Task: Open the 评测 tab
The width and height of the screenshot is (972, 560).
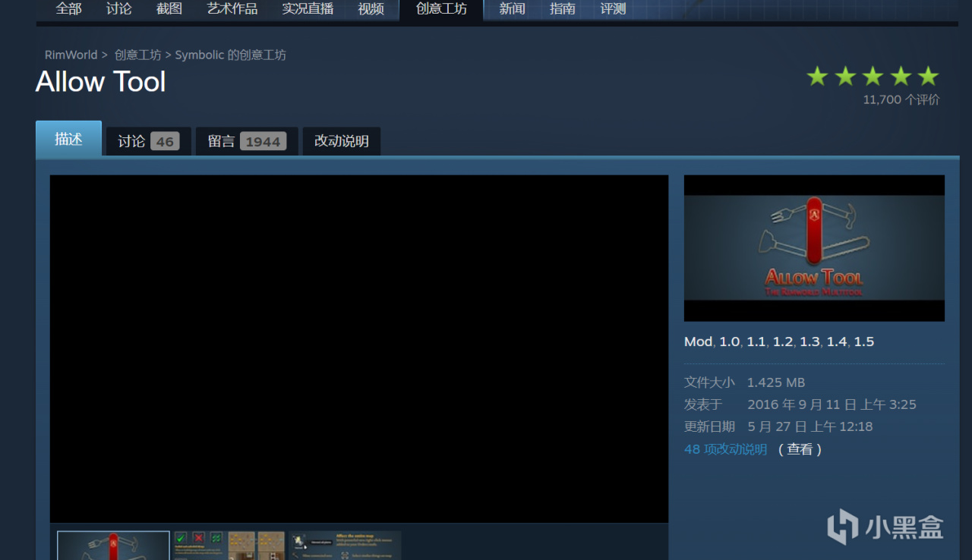Action: tap(613, 9)
